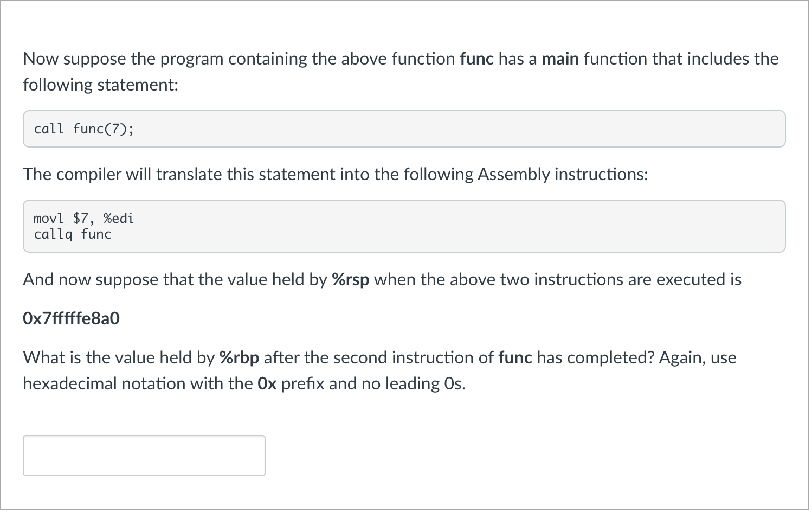Click the instruction movl $7, %edi
The width and height of the screenshot is (812, 512).
(83, 219)
